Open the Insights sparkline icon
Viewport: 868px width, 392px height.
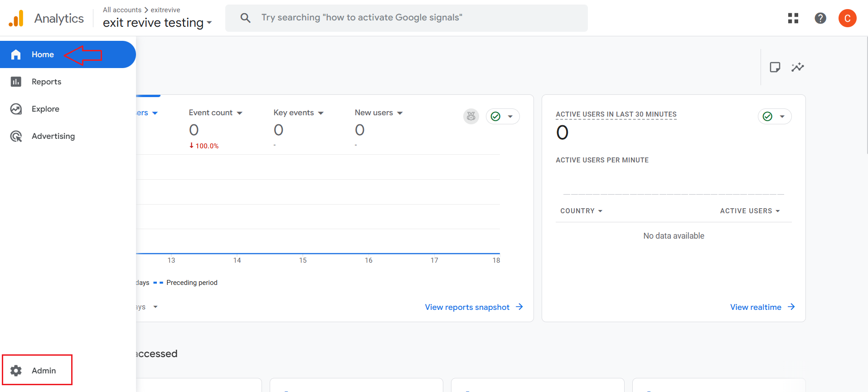pyautogui.click(x=797, y=67)
